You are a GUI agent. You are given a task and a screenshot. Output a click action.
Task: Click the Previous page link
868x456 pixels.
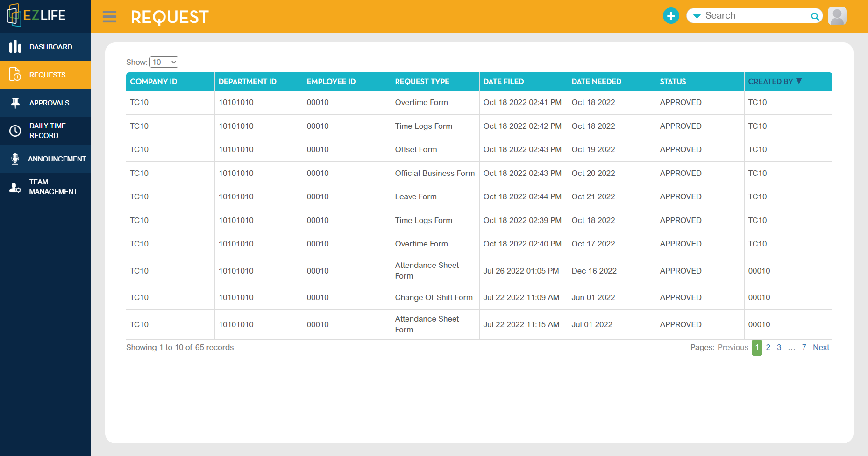pyautogui.click(x=733, y=347)
